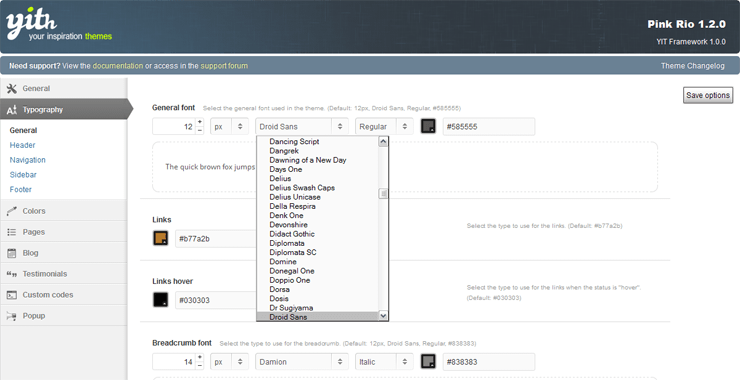
Task: Select the Header typography subsection
Action: coord(22,145)
